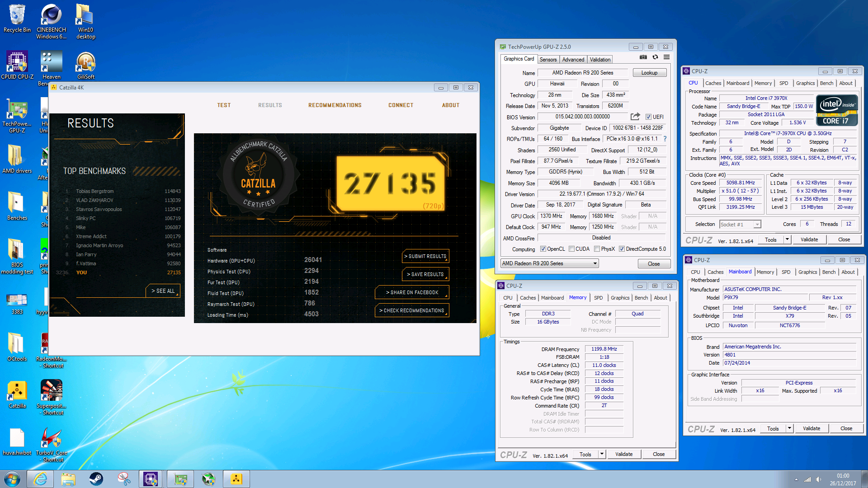This screenshot has height=488, width=868.
Task: Open the Benches folder on desktop
Action: point(17,206)
